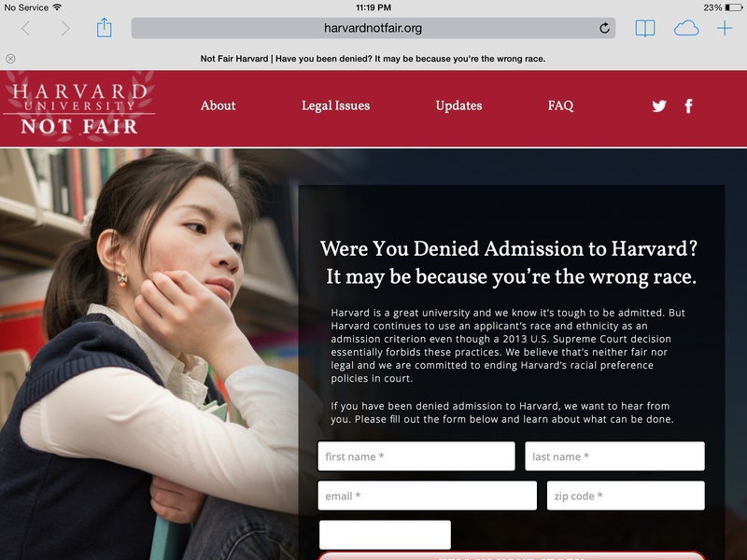Visit the Twitter page via bird icon
Screen dimensions: 747x560
click(x=659, y=106)
